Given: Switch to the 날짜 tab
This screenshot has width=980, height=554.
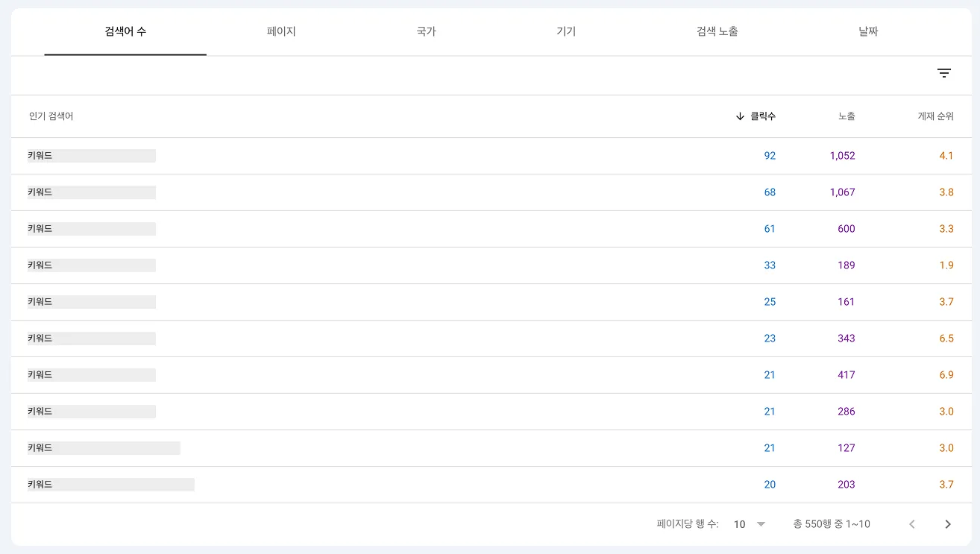Looking at the screenshot, I should 867,31.
